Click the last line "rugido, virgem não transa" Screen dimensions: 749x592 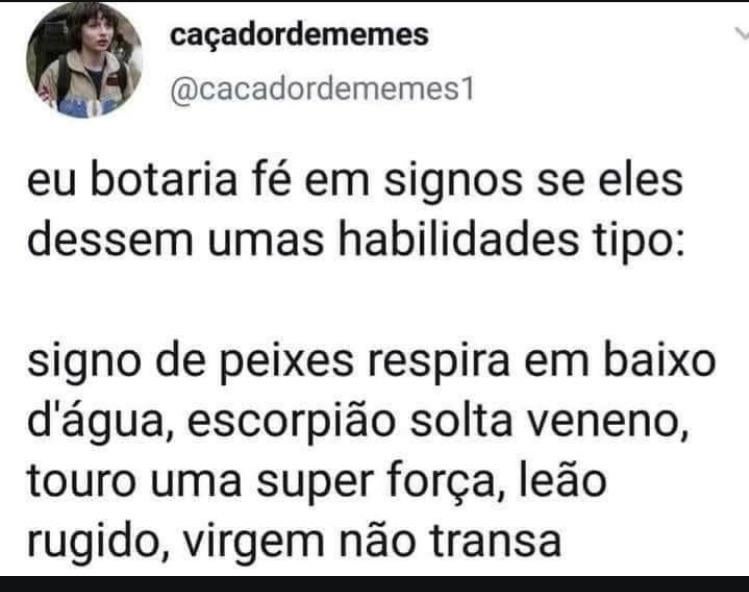click(x=294, y=542)
